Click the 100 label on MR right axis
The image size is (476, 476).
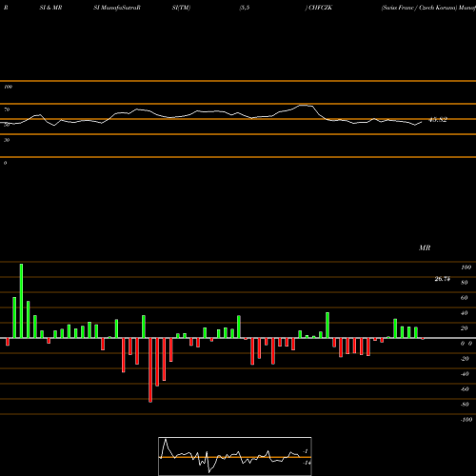click(x=466, y=268)
